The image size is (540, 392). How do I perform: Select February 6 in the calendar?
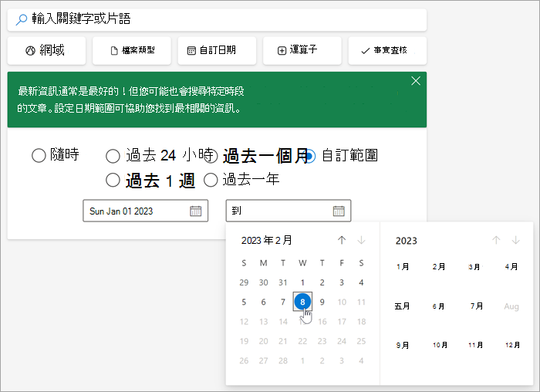pos(264,302)
